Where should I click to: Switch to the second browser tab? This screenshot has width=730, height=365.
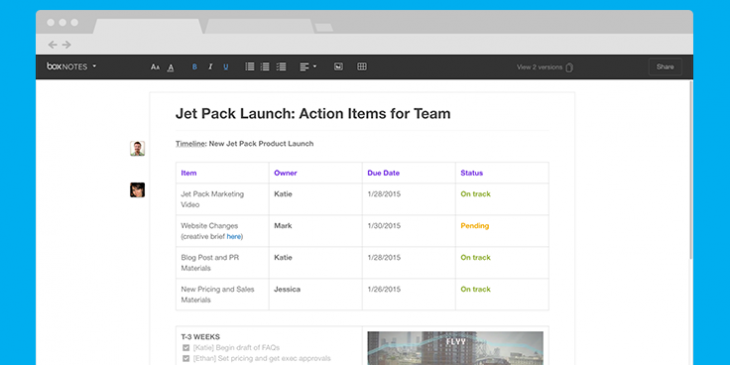[x=260, y=27]
